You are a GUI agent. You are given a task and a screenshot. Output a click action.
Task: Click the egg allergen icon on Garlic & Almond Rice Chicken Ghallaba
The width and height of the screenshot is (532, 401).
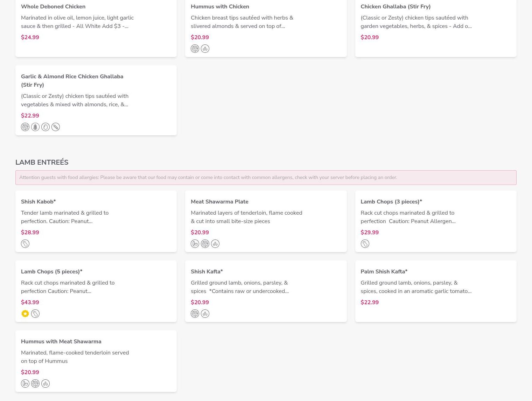point(45,127)
